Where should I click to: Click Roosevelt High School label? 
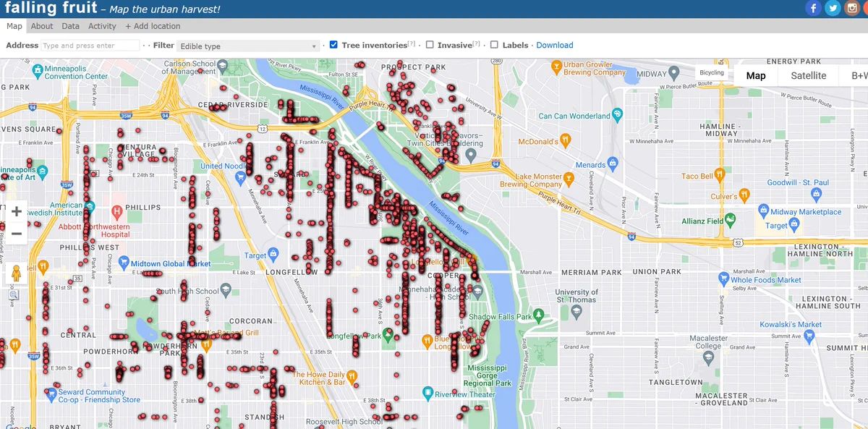tap(344, 422)
